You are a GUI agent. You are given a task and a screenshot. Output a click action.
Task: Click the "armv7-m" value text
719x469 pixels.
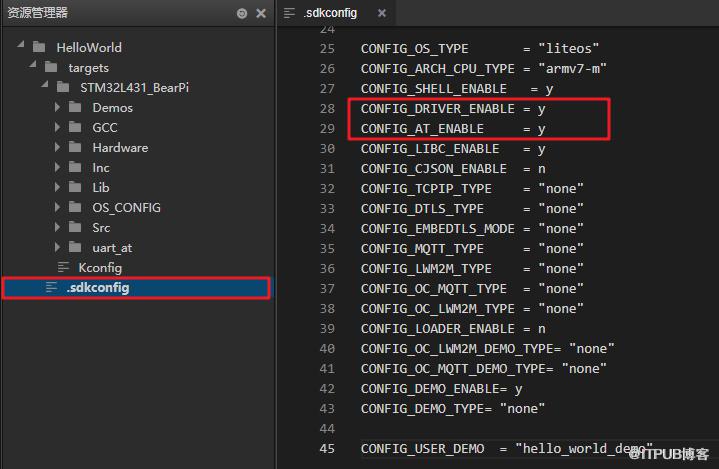tap(572, 69)
